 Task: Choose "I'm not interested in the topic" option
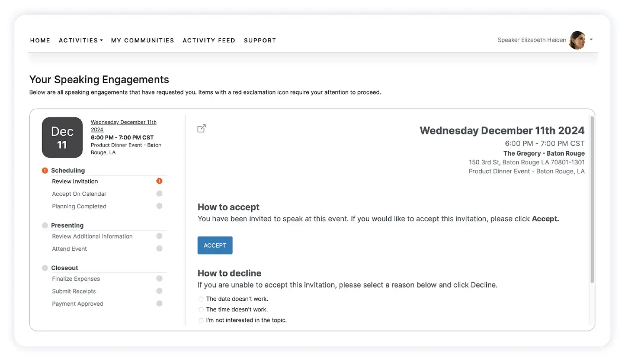coord(201,321)
